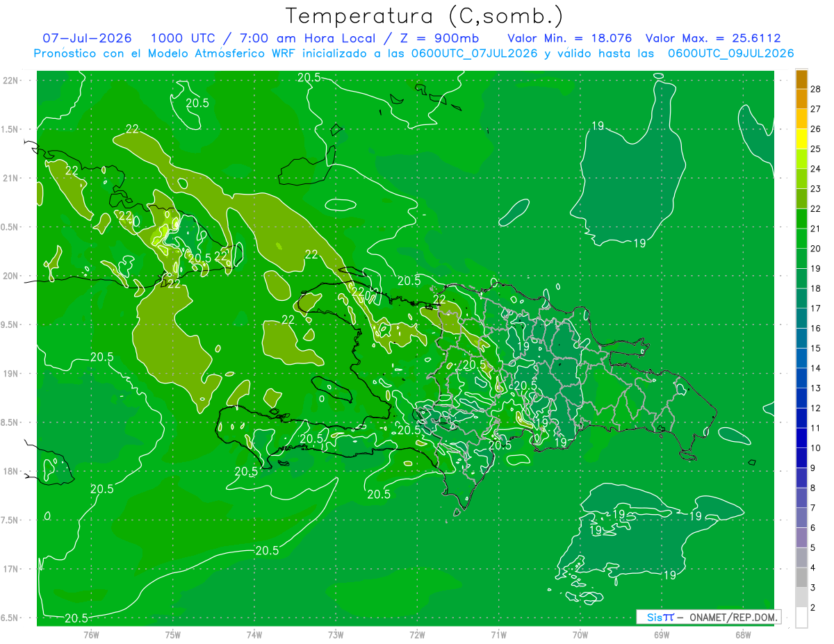
Task: Click the bright yellow swatch on the color bar
Action: (801, 140)
